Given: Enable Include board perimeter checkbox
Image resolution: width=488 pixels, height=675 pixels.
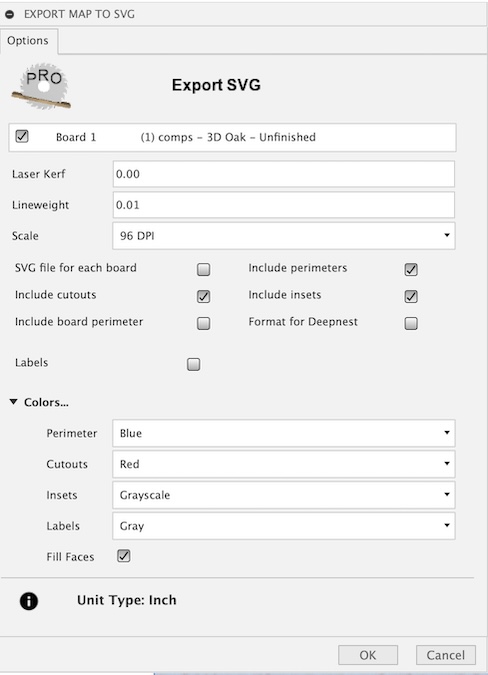Looking at the screenshot, I should (x=204, y=323).
